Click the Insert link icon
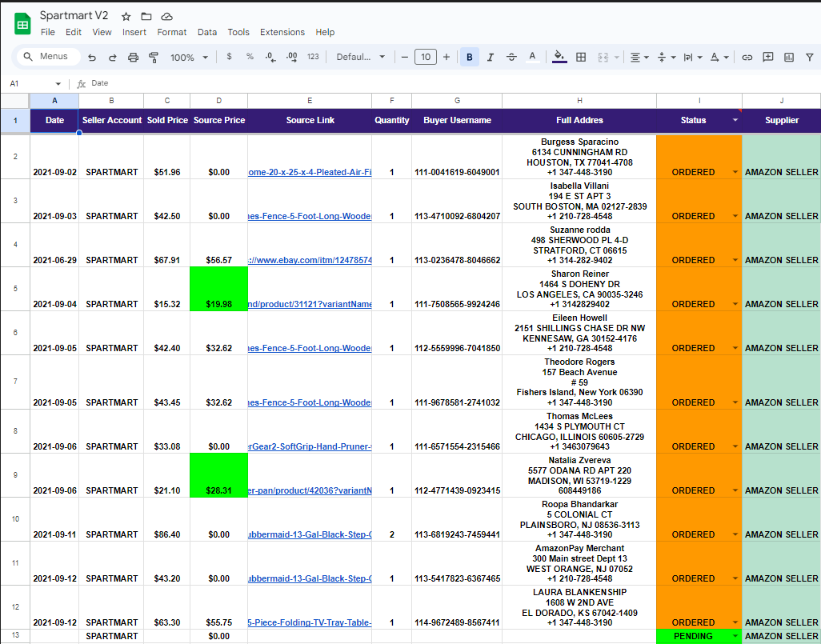Screen dimensions: 821x644 point(747,57)
